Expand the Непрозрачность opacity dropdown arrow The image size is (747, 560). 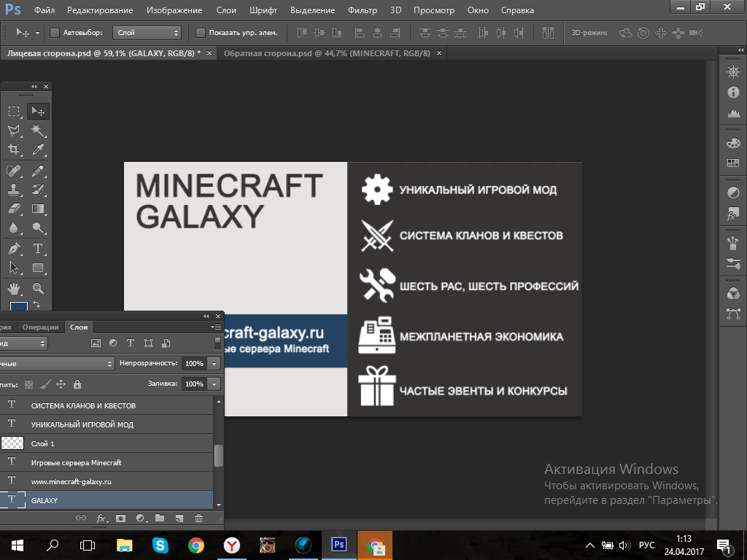[x=214, y=363]
